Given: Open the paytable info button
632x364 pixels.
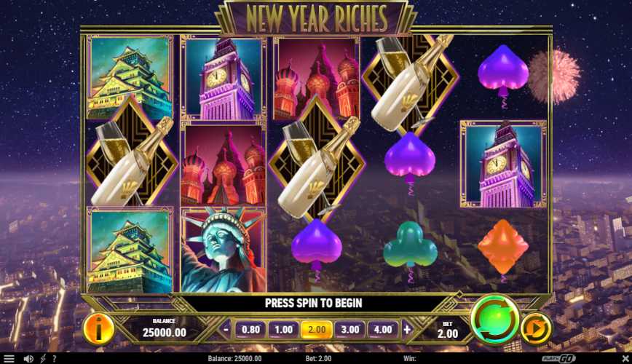Looking at the screenshot, I should coord(99,329).
